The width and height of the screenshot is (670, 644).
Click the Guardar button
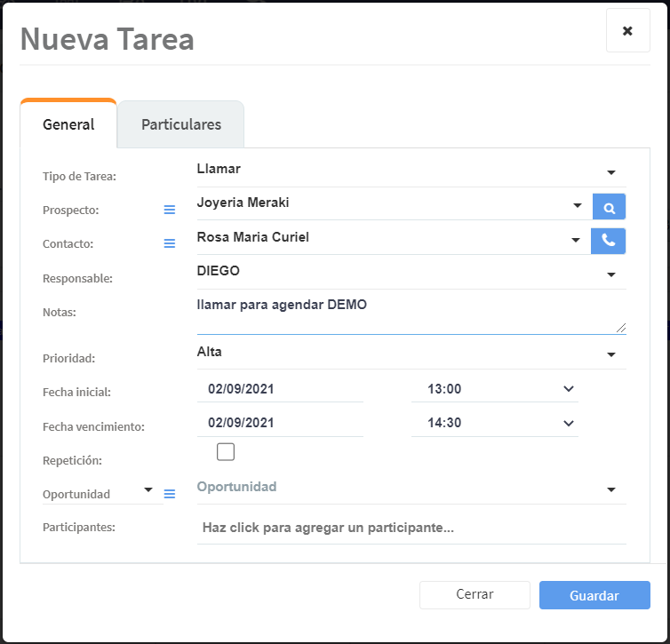click(x=594, y=595)
